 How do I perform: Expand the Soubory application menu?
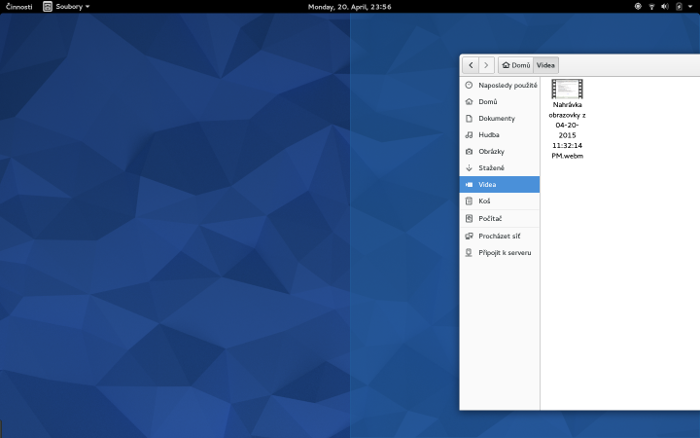[x=66, y=6]
